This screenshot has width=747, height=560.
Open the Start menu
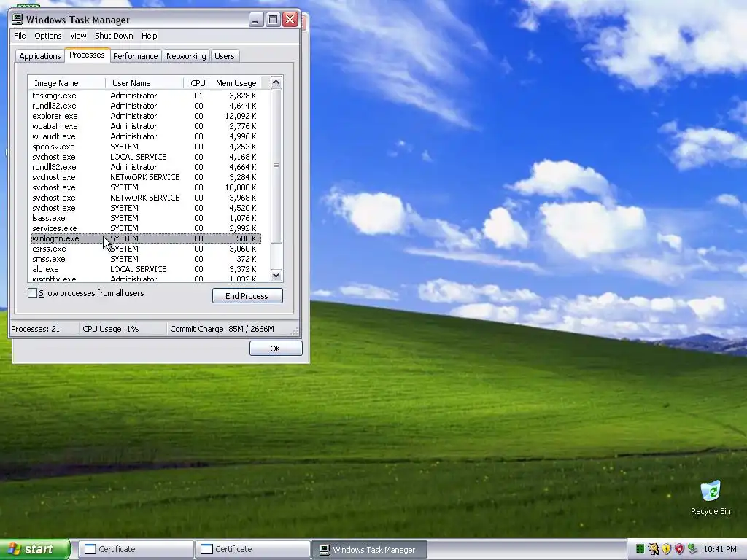[35, 549]
